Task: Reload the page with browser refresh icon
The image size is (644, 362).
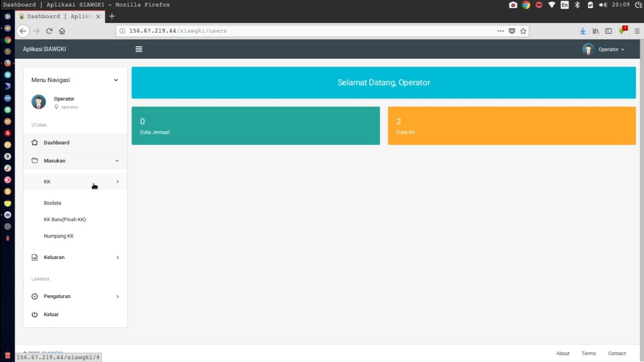Action: (x=49, y=31)
